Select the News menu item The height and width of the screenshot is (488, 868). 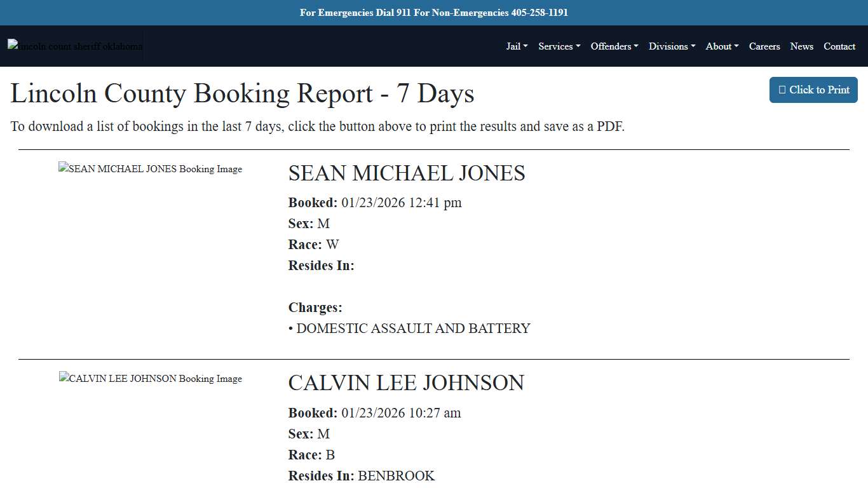pyautogui.click(x=801, y=46)
